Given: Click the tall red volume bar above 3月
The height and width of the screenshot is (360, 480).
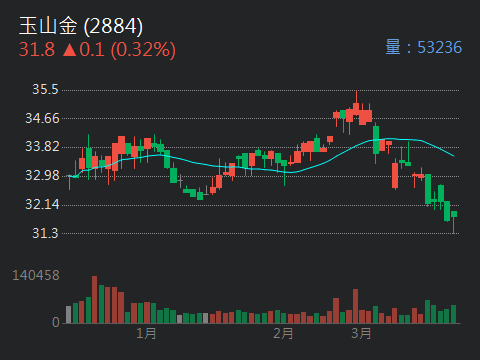Looking at the screenshot, I should (355, 306).
